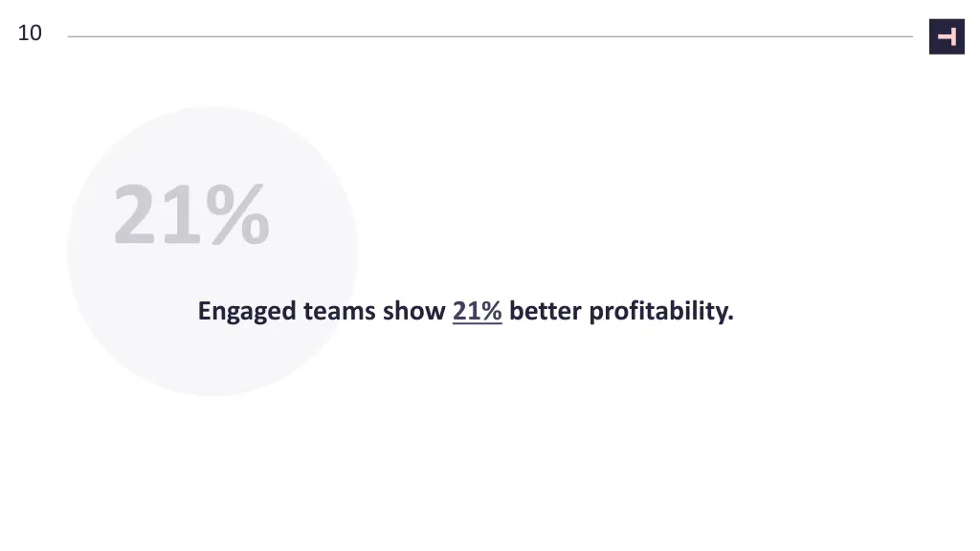The width and height of the screenshot is (980, 551).
Task: Click the underline beneath the small 21%
Action: pos(477,323)
